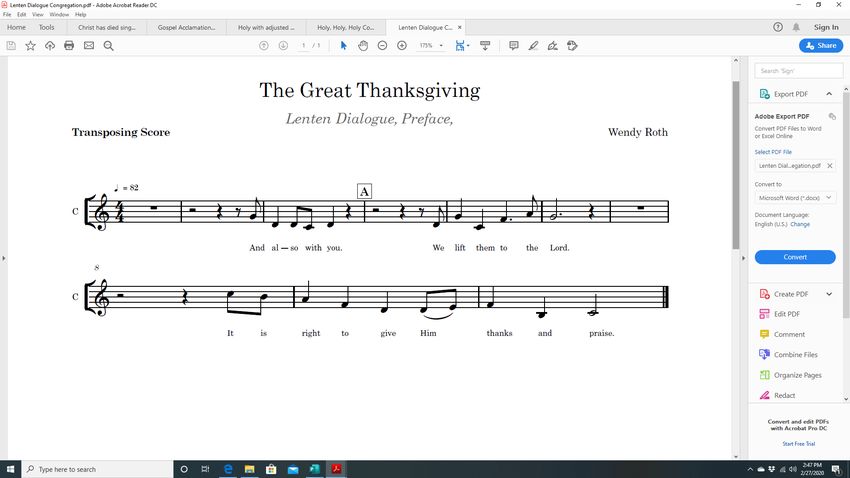Remove selected Lenten Dial PDF file
Viewport: 850px width, 478px height.
pyautogui.click(x=829, y=166)
